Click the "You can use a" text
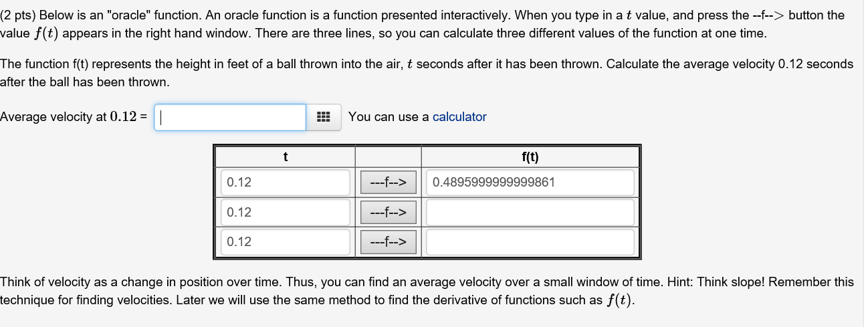 (389, 117)
